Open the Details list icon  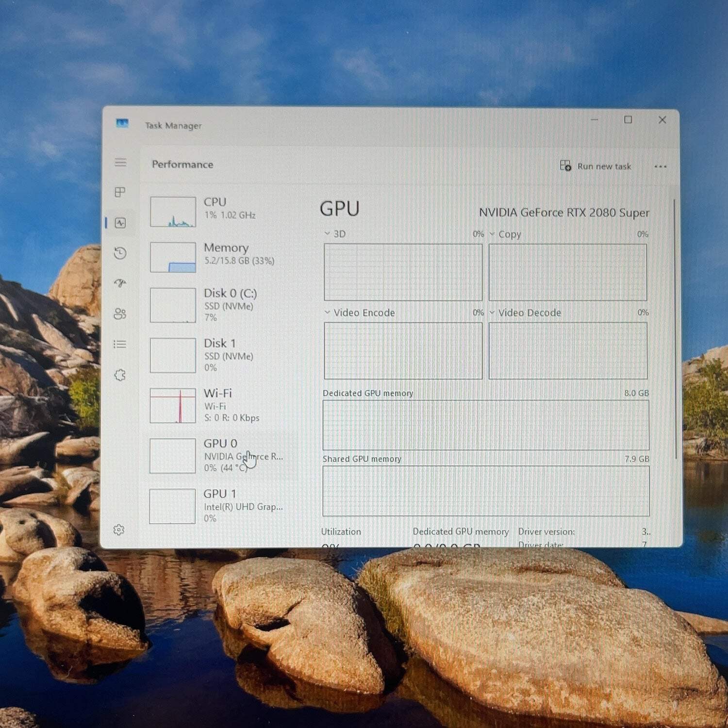[x=120, y=344]
